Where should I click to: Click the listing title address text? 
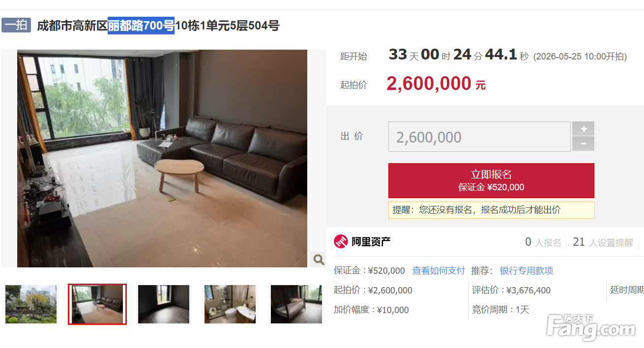point(158,26)
